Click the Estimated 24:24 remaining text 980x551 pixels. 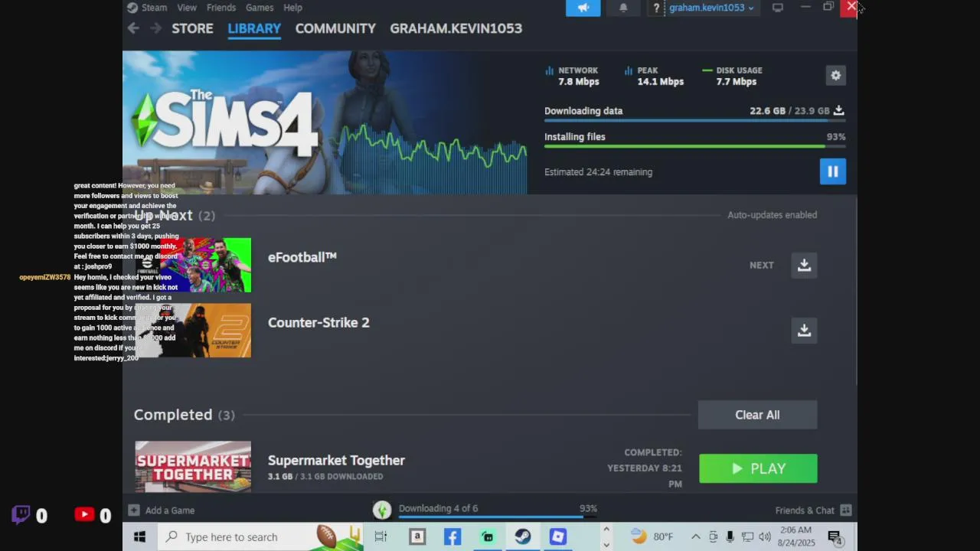tap(598, 172)
